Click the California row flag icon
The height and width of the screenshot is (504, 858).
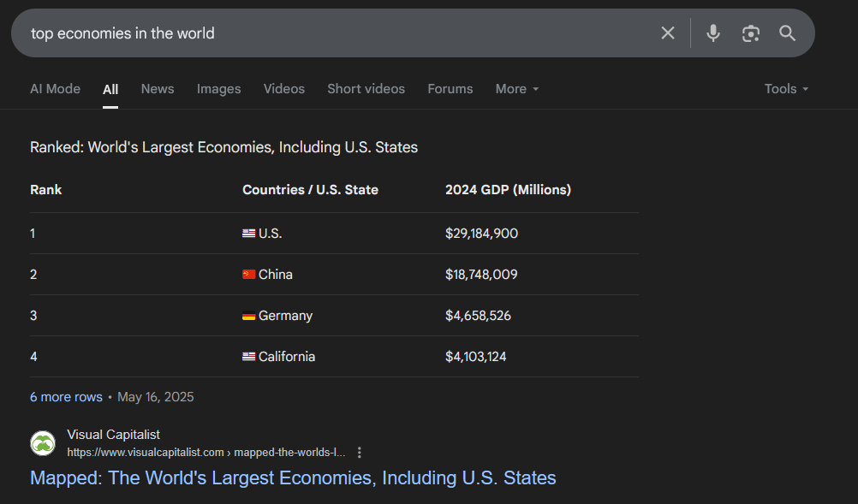point(249,357)
